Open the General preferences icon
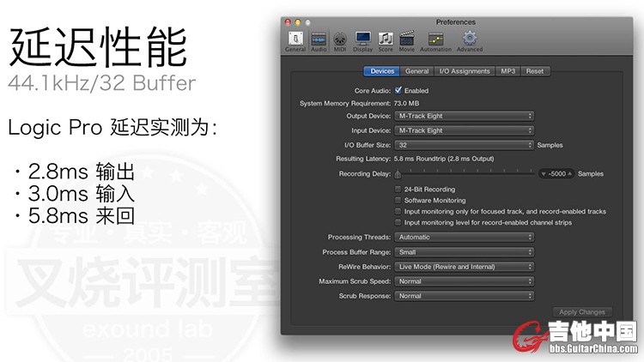The height and width of the screenshot is (362, 644). point(295,40)
